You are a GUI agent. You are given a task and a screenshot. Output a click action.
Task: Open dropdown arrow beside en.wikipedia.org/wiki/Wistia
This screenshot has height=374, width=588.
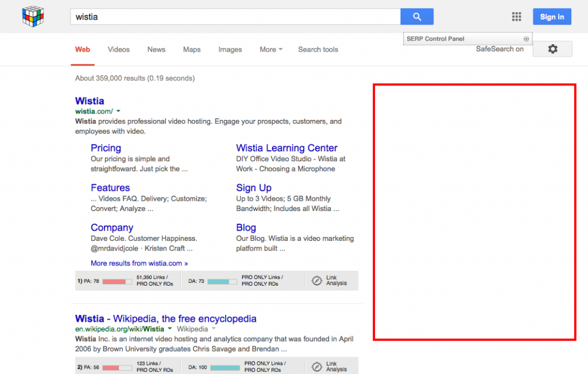170,329
